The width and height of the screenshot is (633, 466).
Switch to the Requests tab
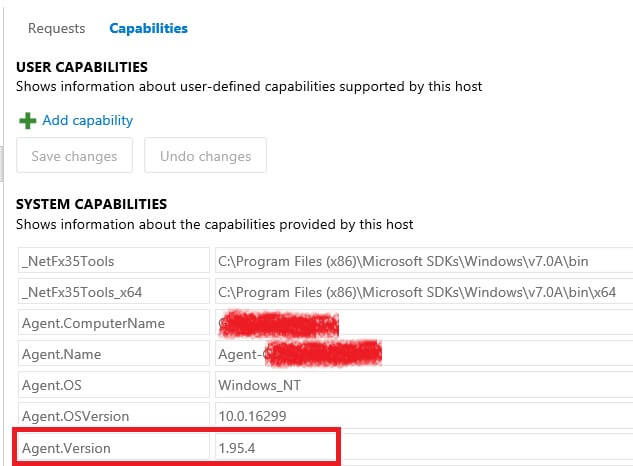pyautogui.click(x=57, y=28)
